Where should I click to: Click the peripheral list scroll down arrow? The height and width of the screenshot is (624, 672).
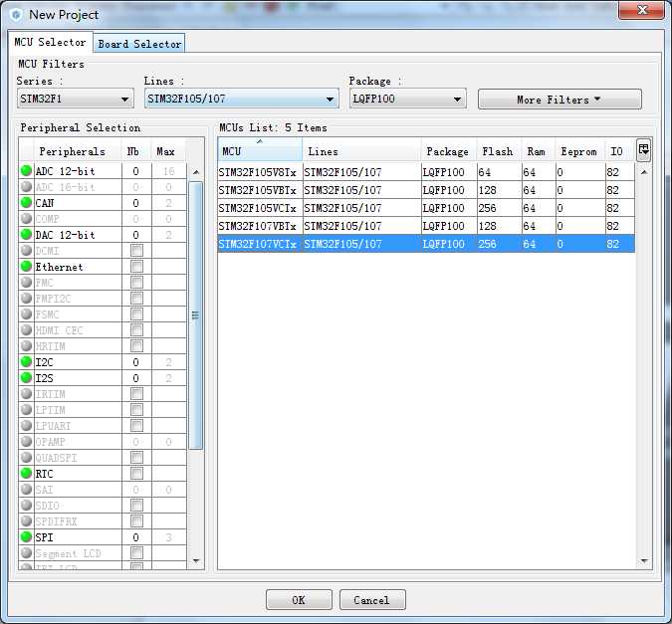pos(196,560)
